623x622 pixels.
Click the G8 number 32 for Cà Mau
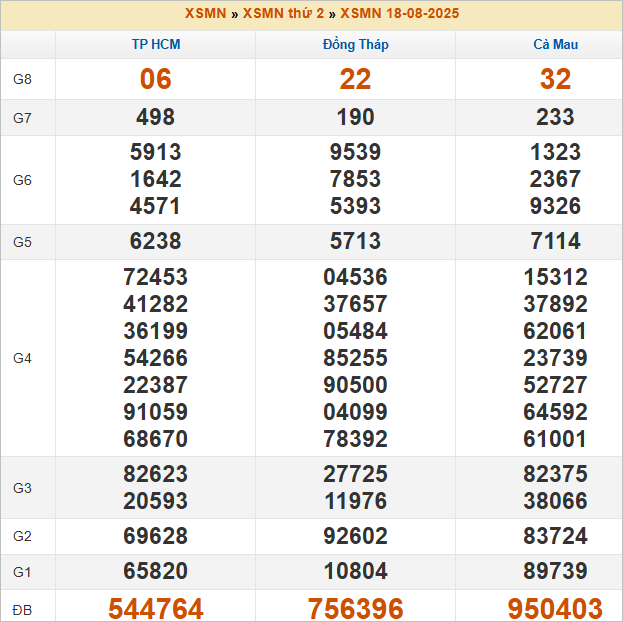pyautogui.click(x=555, y=80)
